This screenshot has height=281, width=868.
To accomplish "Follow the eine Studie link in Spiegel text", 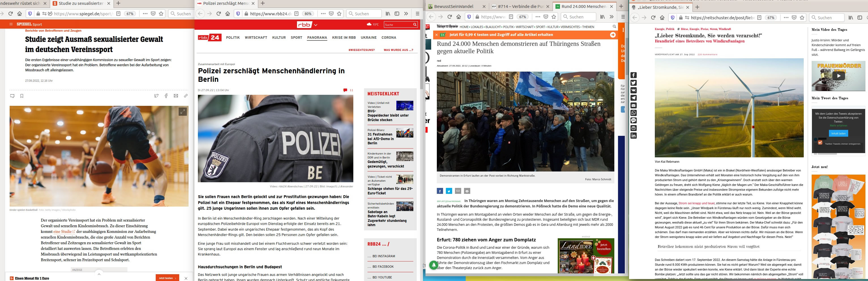I will coord(64,231).
